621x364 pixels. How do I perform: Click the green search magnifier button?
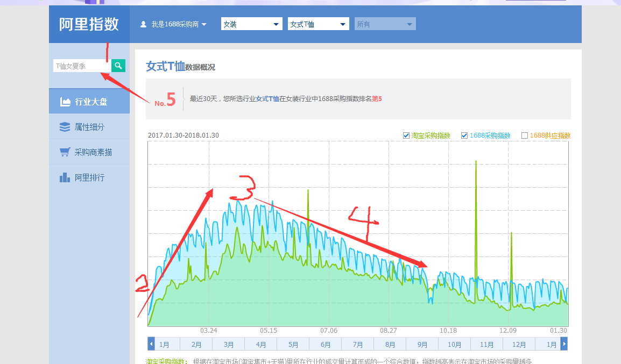pos(118,66)
